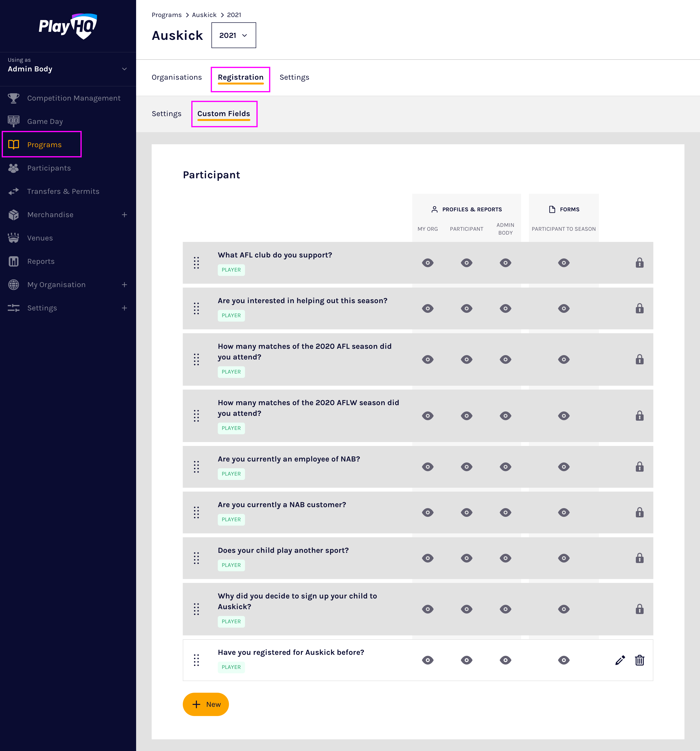This screenshot has width=700, height=751.
Task: Expand the Admin Body role selector
Action: pyautogui.click(x=124, y=69)
